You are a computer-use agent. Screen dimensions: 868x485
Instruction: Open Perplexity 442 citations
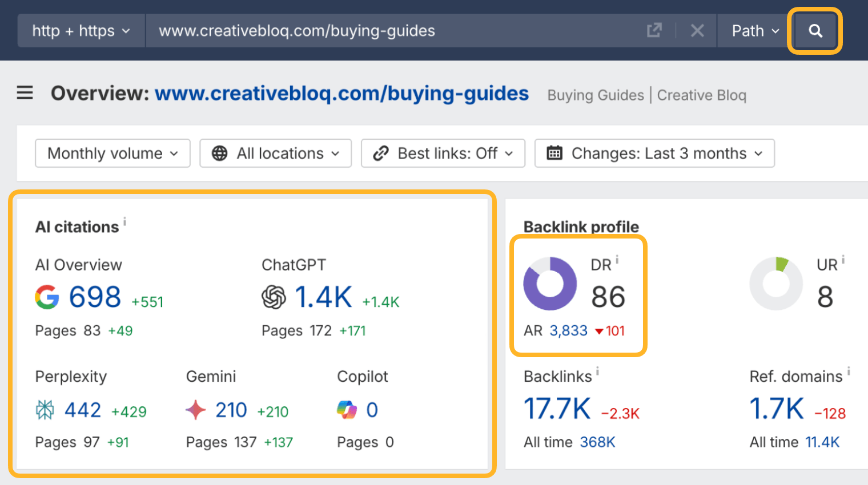tap(83, 410)
